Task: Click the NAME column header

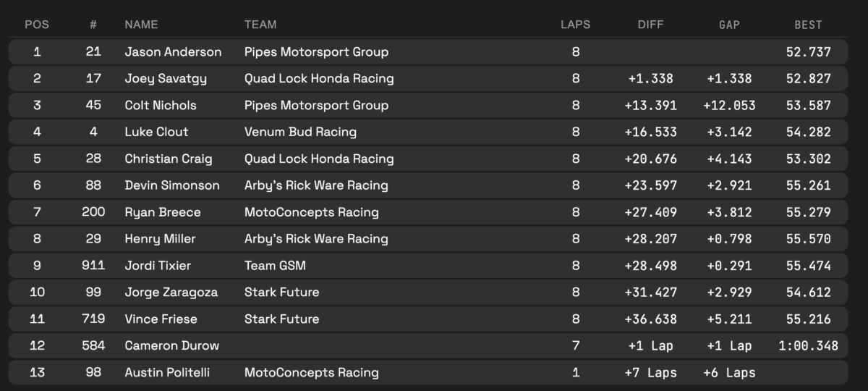Action: click(x=141, y=25)
